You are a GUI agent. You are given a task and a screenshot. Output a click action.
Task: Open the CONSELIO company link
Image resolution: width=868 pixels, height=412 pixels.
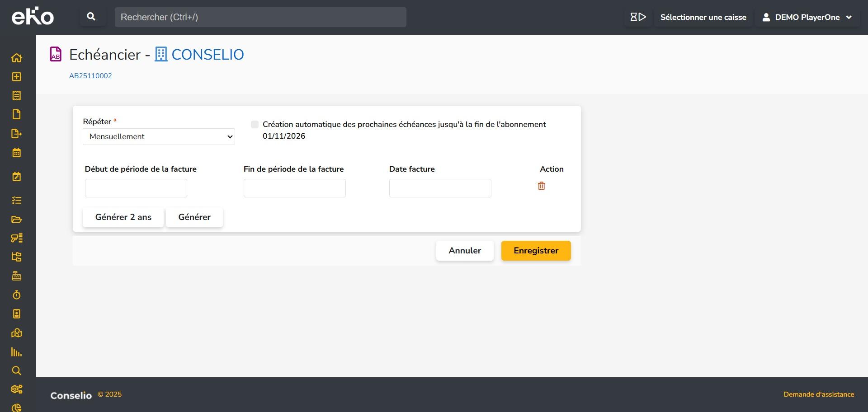[208, 55]
